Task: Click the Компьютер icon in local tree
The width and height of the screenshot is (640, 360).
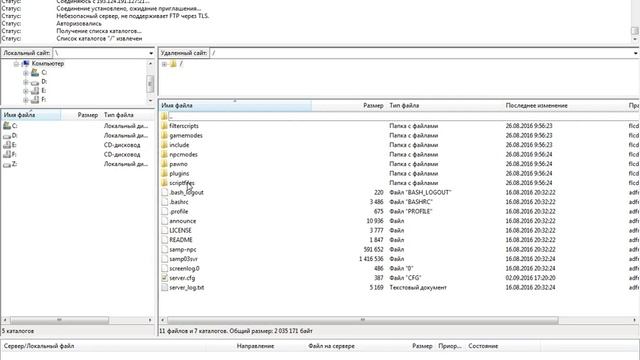Action: click(25, 64)
